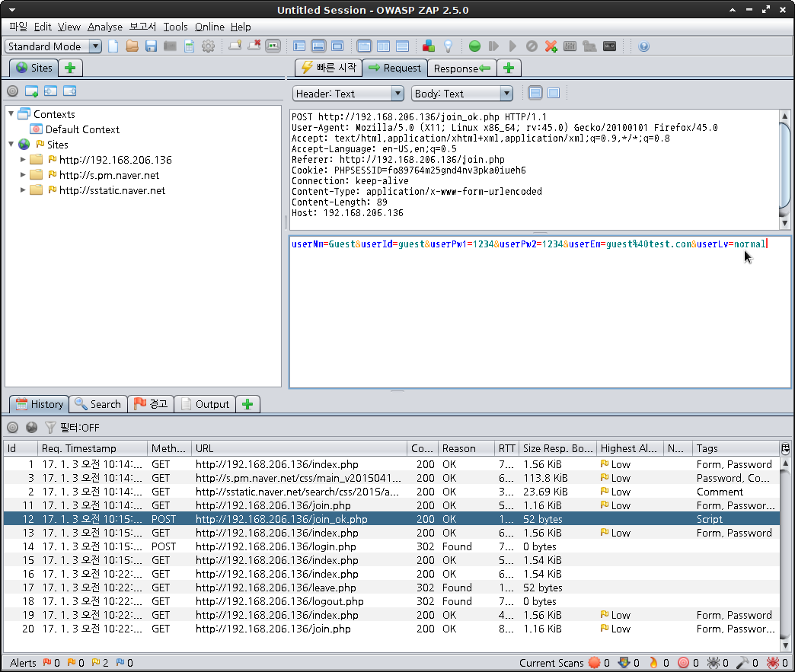Add a tab beside the Sites tab
This screenshot has height=672, width=795.
pos(71,68)
